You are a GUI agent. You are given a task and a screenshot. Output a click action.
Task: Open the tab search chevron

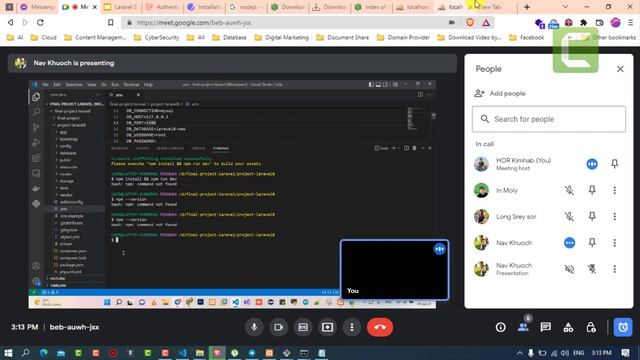[x=565, y=7]
